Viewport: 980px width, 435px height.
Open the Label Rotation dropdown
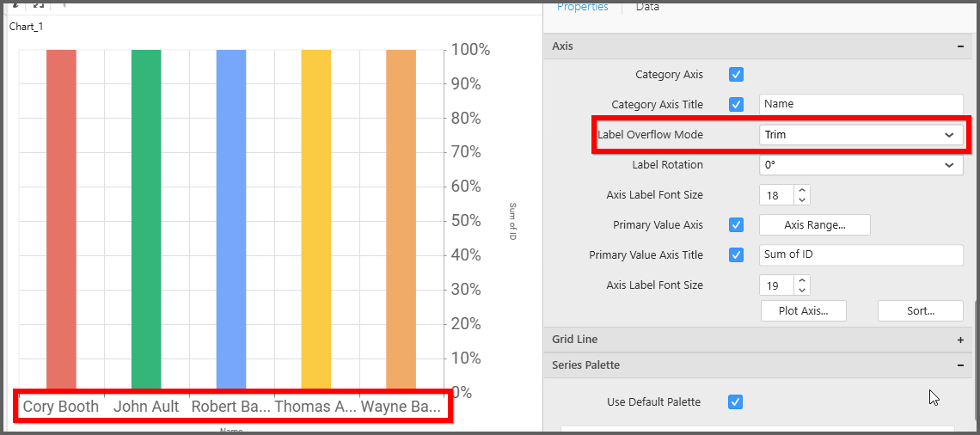coord(861,165)
